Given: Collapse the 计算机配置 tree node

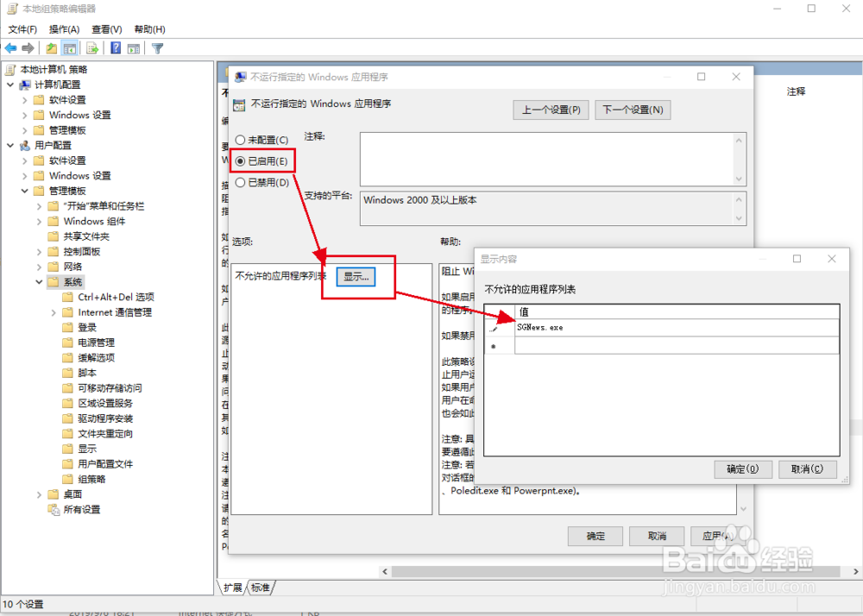Looking at the screenshot, I should tap(10, 85).
